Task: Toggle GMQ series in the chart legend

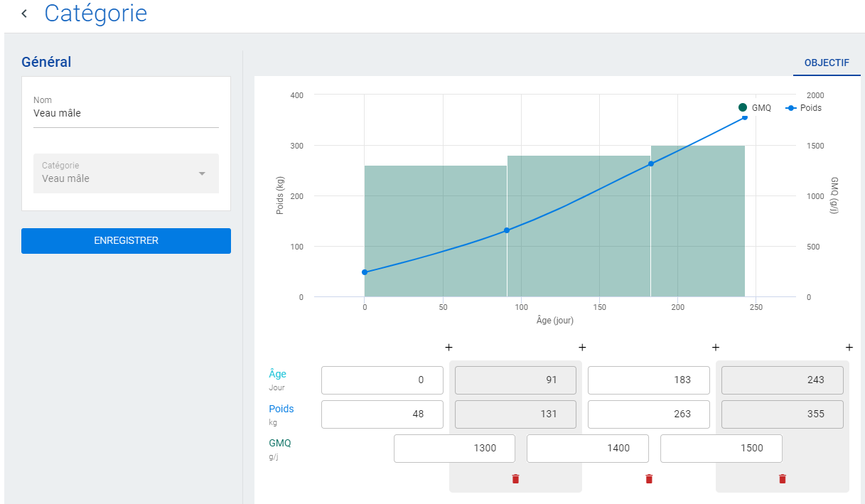Action: [x=755, y=108]
